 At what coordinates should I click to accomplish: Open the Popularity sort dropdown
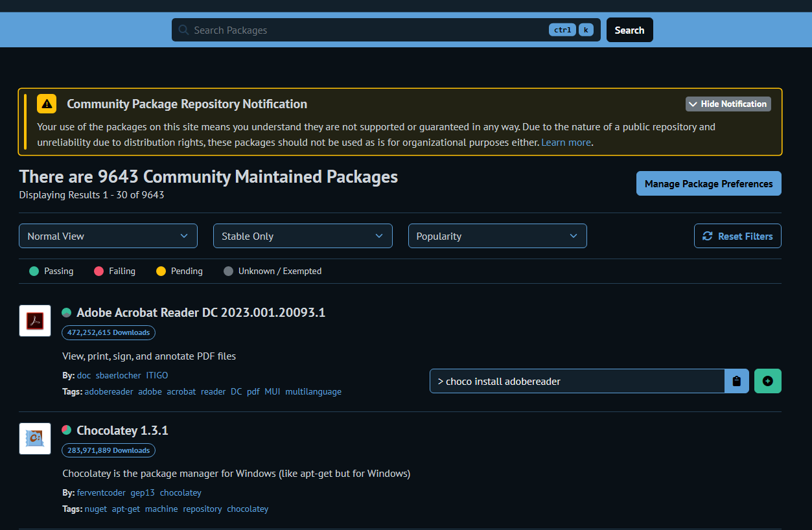point(497,236)
